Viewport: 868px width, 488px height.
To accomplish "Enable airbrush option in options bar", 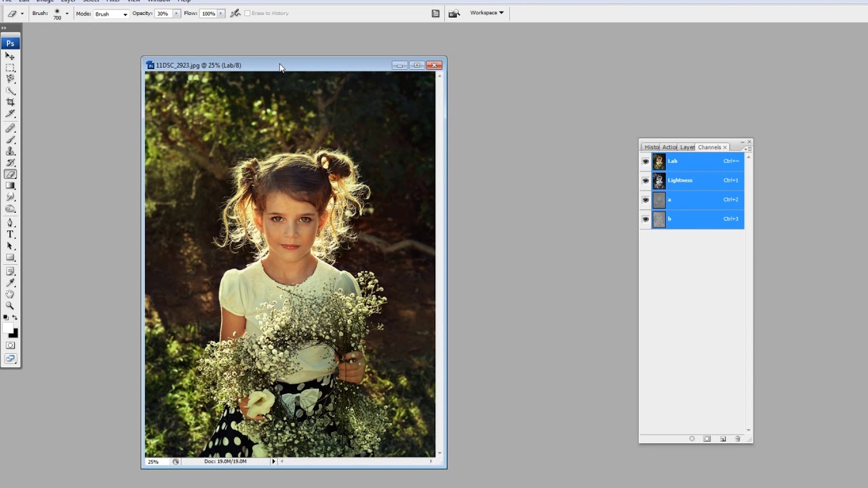I will coord(235,13).
